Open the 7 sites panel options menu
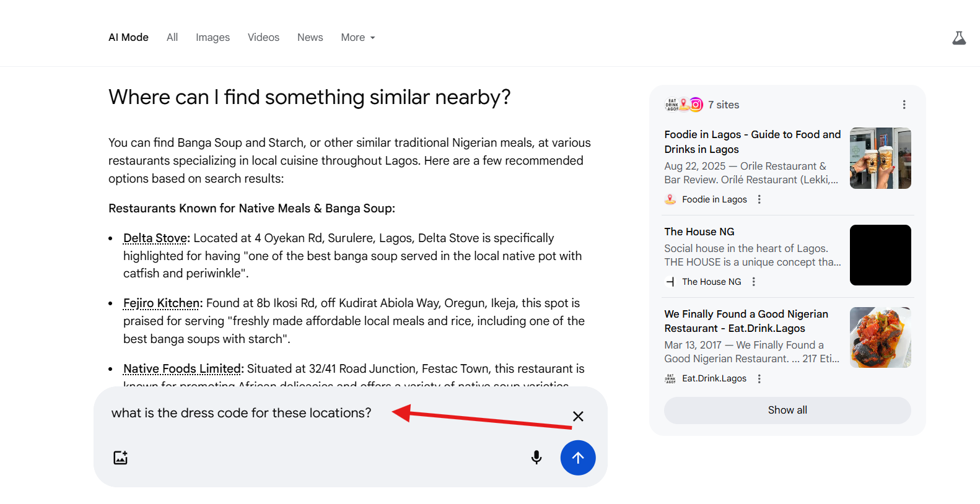This screenshot has height=504, width=980. pos(904,105)
